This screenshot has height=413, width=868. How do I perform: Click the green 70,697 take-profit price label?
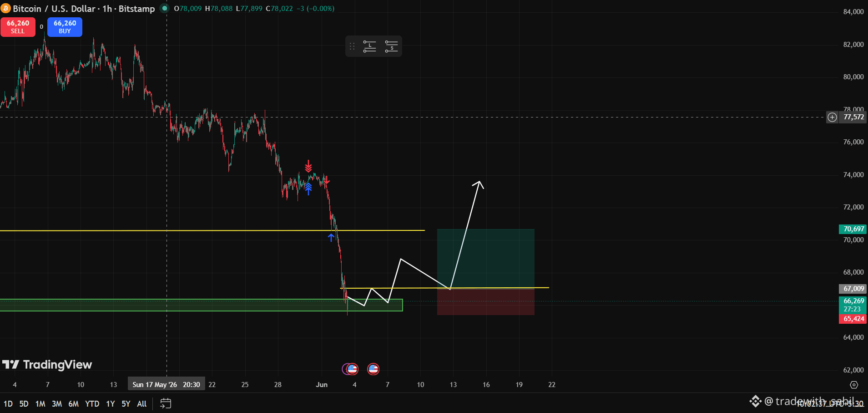point(853,229)
